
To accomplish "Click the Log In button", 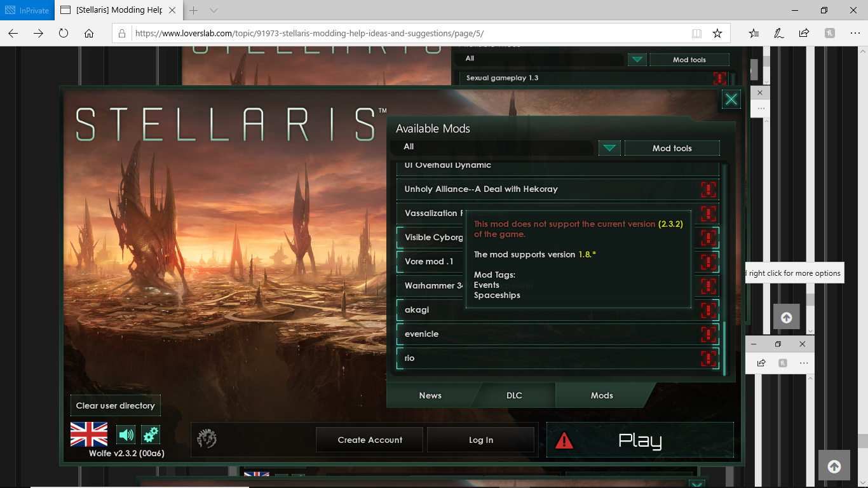I will (x=481, y=440).
